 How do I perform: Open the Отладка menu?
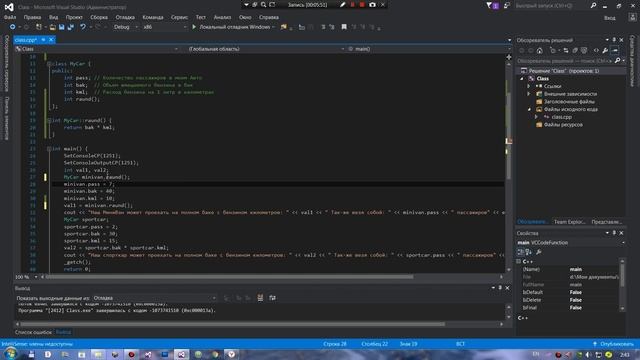(x=125, y=17)
